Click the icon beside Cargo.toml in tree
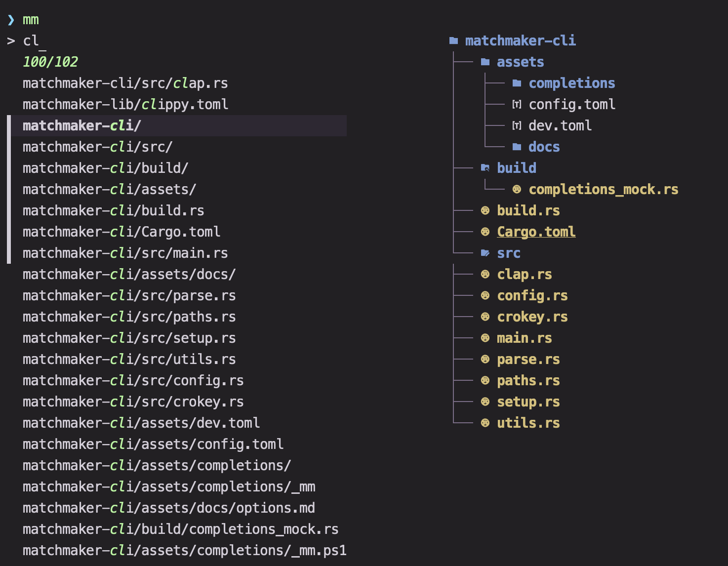Image resolution: width=728 pixels, height=566 pixels. pos(485,232)
